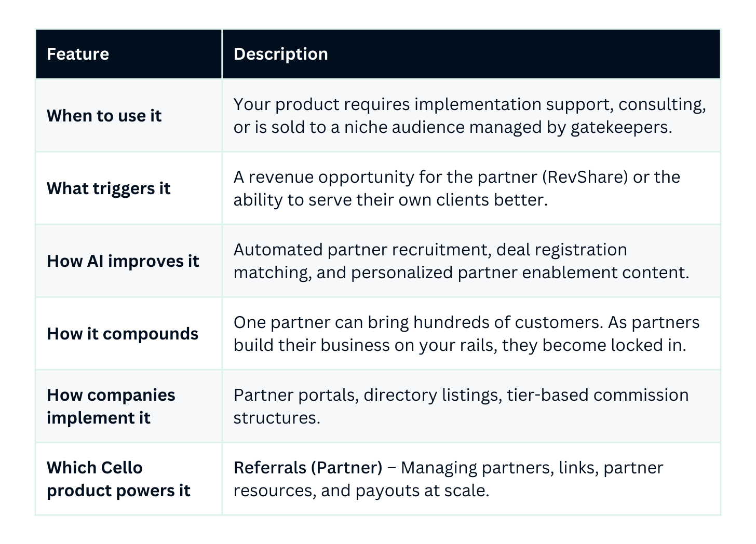Open the bold "Referrals (Partner)" text

(x=308, y=468)
